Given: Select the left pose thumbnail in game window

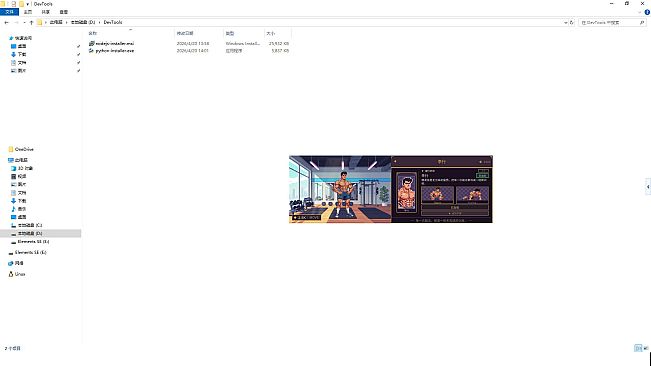Looking at the screenshot, I should pos(438,195).
